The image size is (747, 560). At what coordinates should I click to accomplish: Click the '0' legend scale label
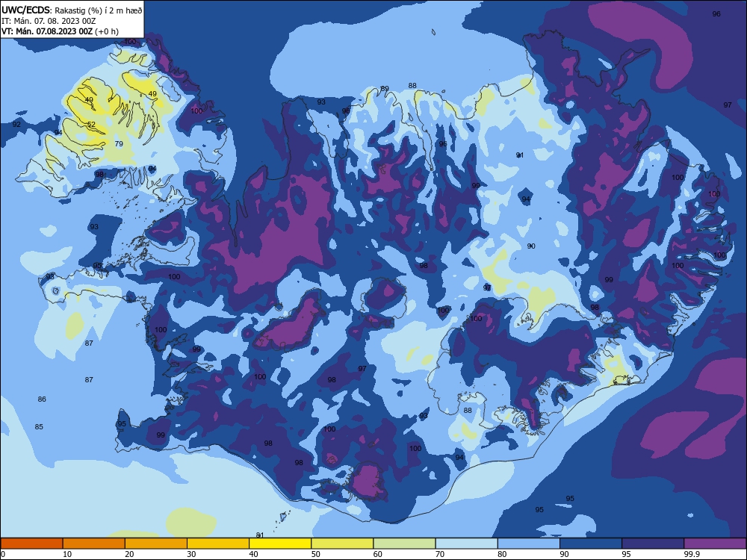pyautogui.click(x=3, y=554)
